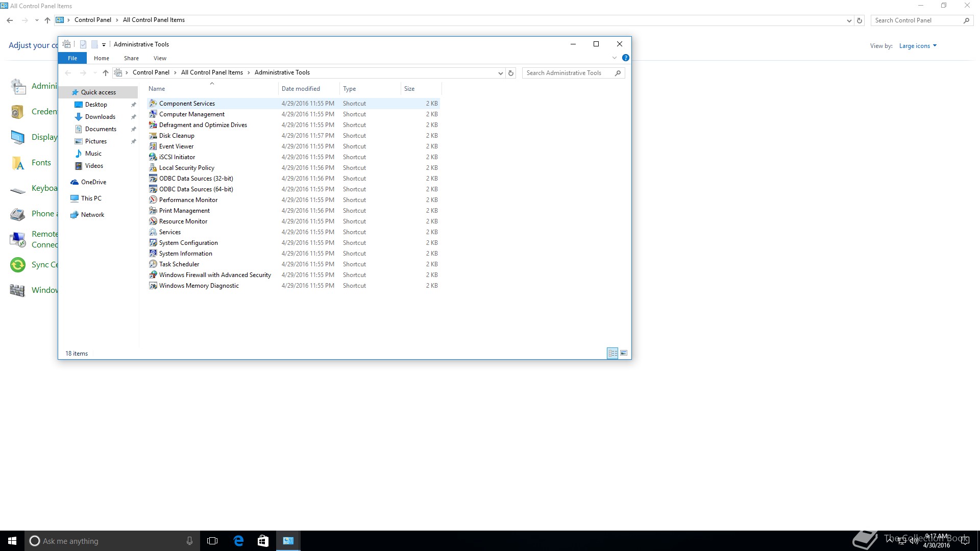Sort by Type column header
The image size is (980, 551).
point(370,88)
